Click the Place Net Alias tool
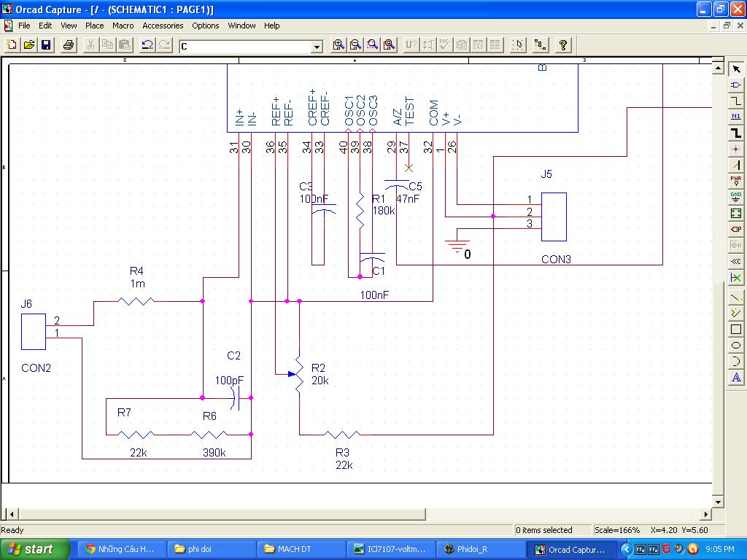 (x=736, y=117)
